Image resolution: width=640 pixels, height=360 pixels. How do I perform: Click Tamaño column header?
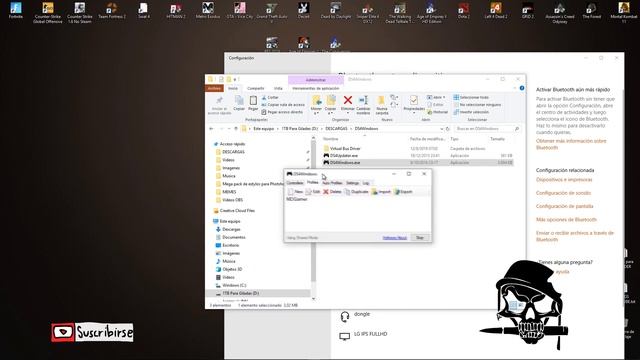[498, 139]
